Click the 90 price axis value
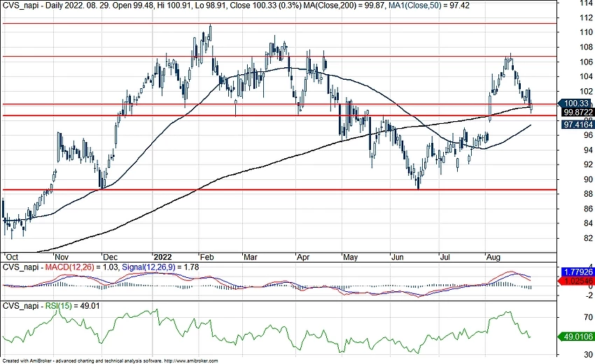Viewport: 595px width, 364px height. pos(588,179)
